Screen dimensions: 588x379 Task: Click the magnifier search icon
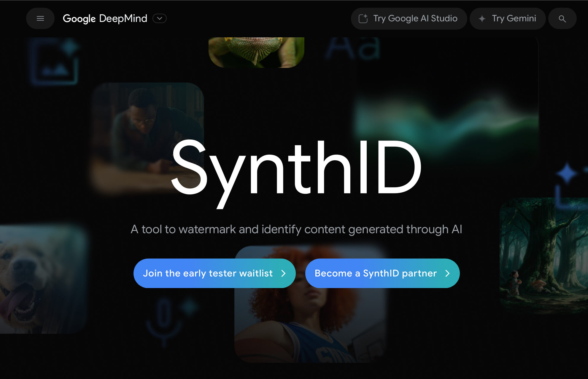pyautogui.click(x=562, y=19)
